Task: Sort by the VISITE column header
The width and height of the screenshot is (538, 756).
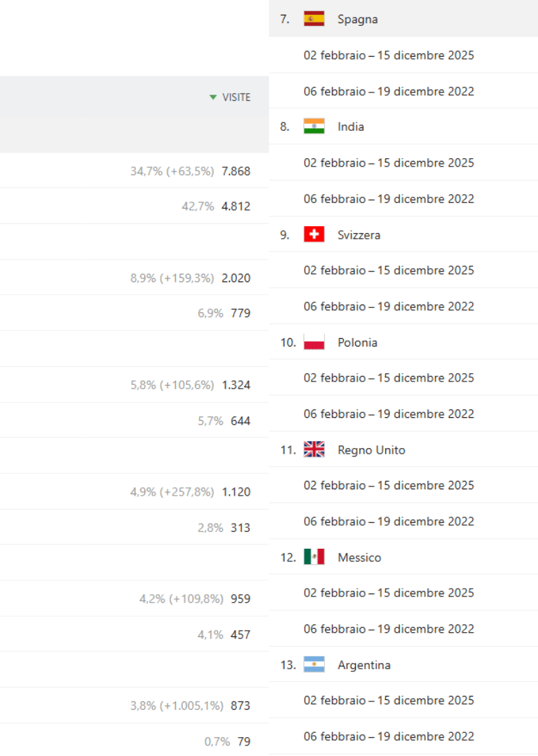Action: click(236, 97)
